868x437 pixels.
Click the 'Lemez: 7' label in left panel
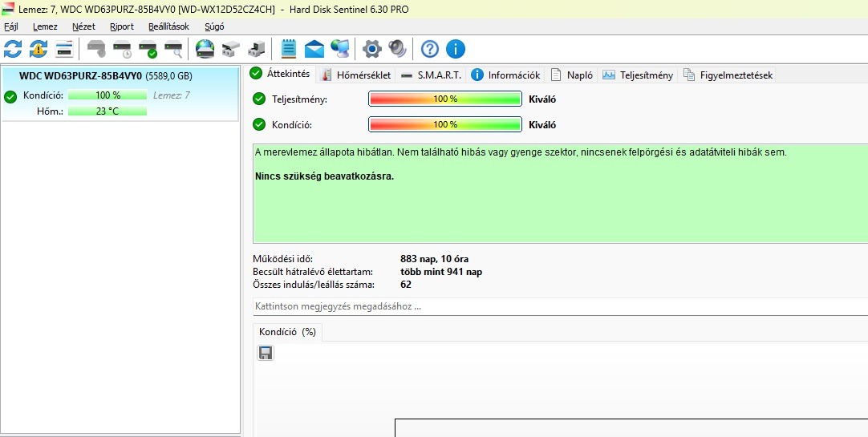pos(172,95)
